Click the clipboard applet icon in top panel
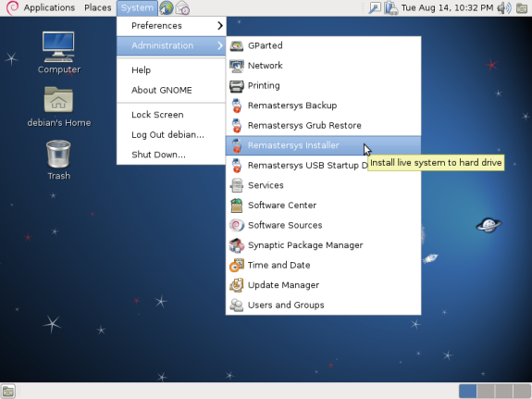532x399 pixels. 390,7
